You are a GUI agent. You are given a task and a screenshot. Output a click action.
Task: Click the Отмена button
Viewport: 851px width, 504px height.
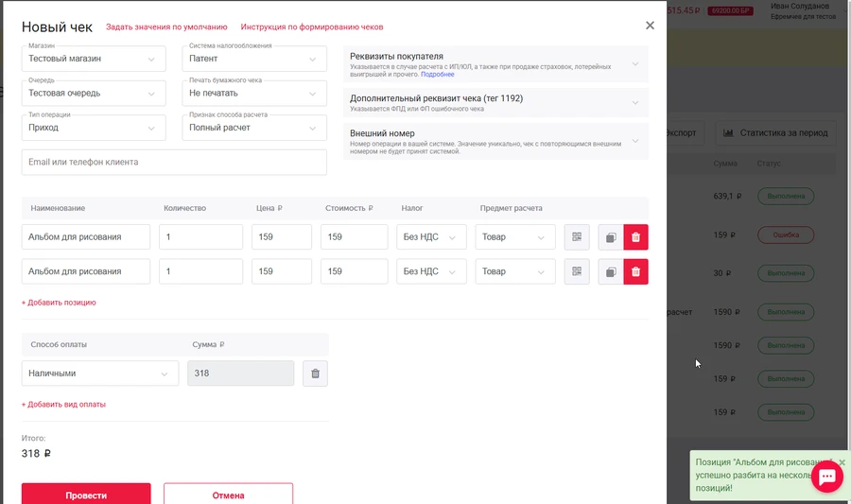point(228,495)
